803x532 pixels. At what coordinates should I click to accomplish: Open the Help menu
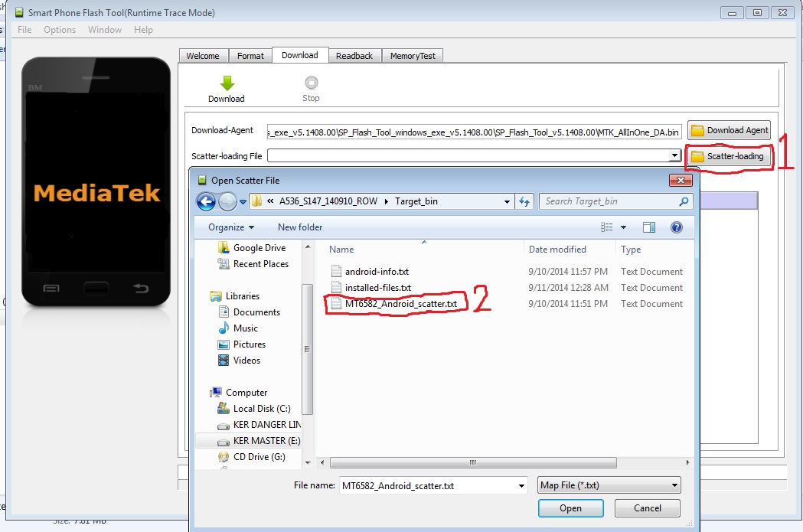click(x=143, y=30)
